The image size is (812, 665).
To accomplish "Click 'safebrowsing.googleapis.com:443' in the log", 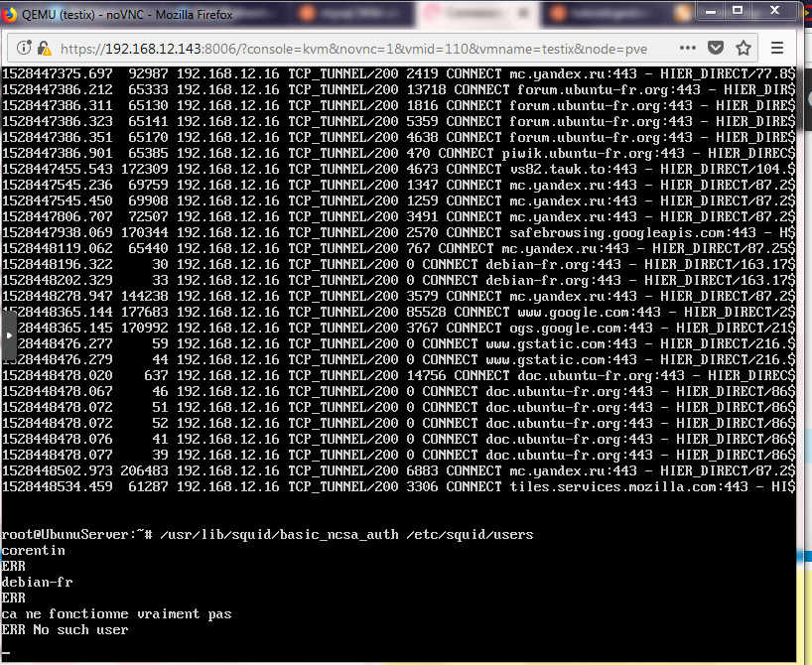I will (x=632, y=232).
